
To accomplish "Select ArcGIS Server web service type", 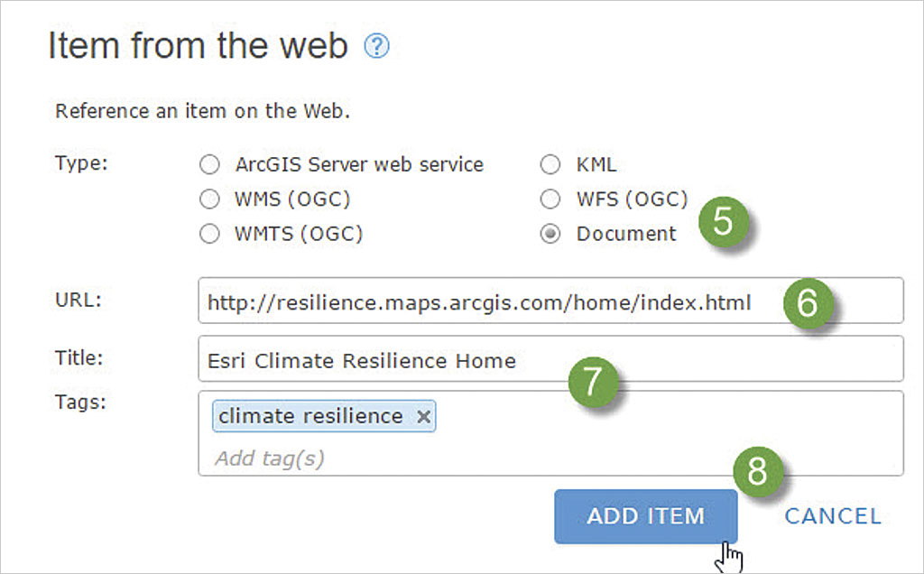I will click(209, 165).
